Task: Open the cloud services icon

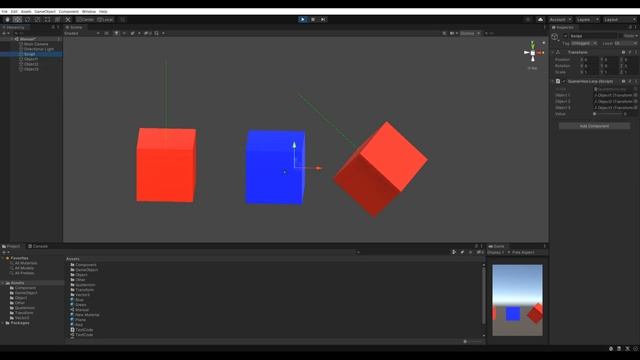Action: [x=540, y=20]
